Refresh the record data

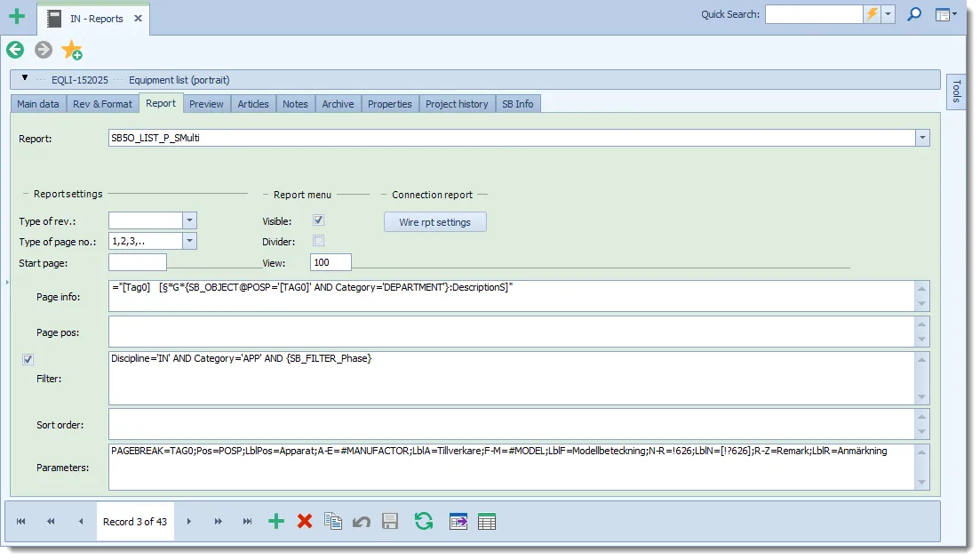pyautogui.click(x=424, y=521)
